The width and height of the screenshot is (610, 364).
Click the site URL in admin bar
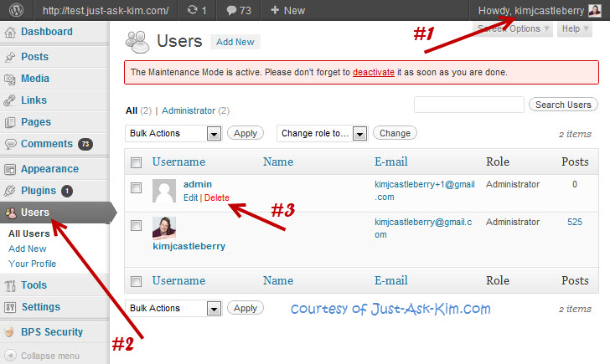(x=106, y=11)
